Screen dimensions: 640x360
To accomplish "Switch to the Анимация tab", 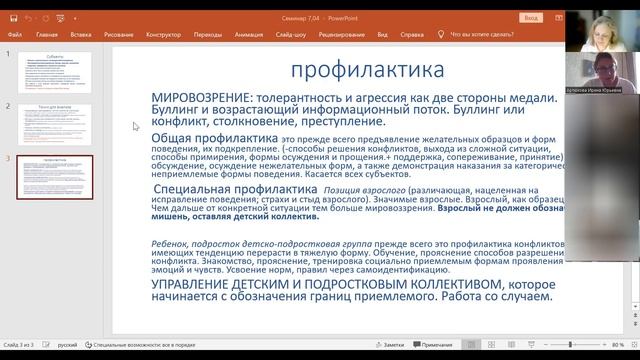I will pyautogui.click(x=249, y=35).
